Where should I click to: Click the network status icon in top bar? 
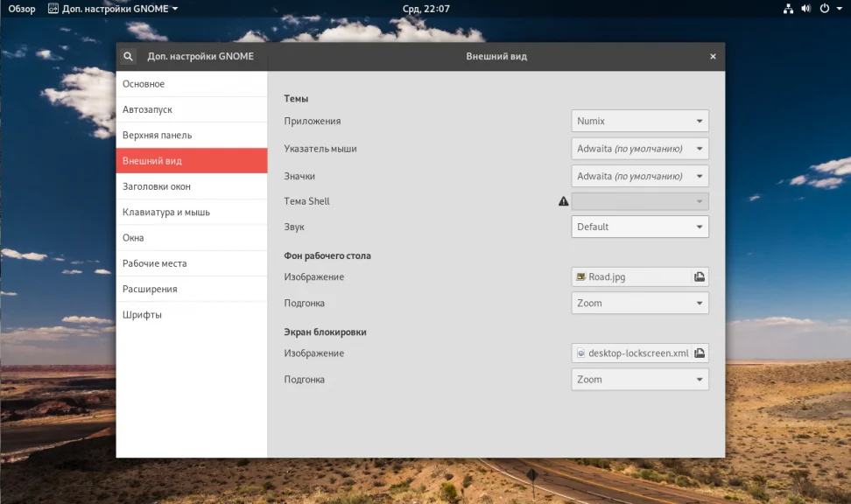788,9
